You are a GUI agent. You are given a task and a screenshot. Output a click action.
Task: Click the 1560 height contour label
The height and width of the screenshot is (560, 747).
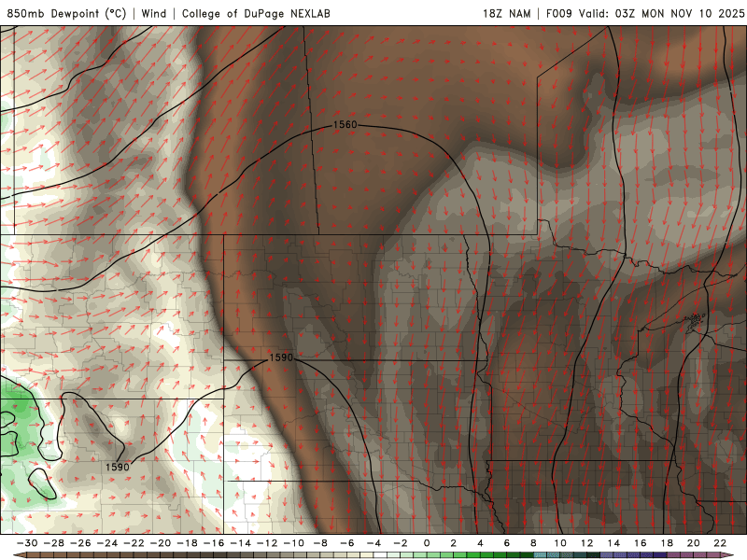[345, 125]
